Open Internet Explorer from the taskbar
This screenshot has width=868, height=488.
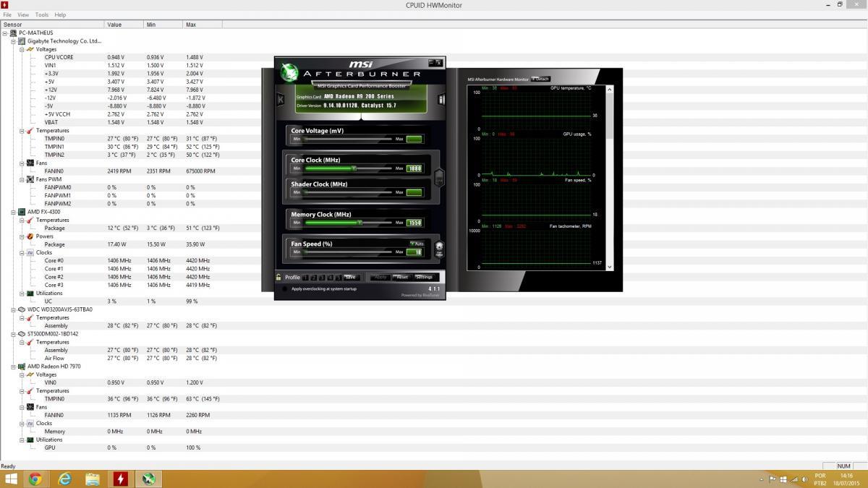64,479
